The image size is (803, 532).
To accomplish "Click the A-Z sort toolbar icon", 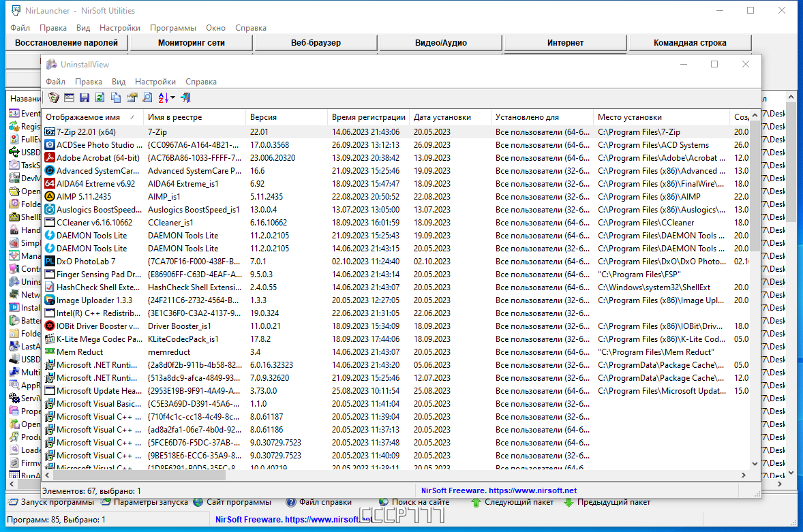I will [163, 97].
